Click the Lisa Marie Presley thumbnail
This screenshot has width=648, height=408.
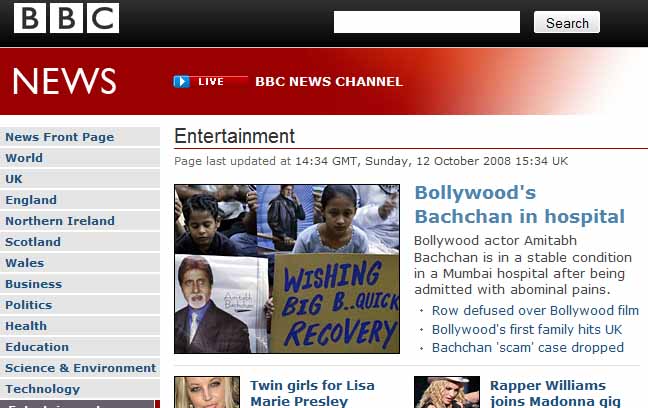tap(207, 392)
